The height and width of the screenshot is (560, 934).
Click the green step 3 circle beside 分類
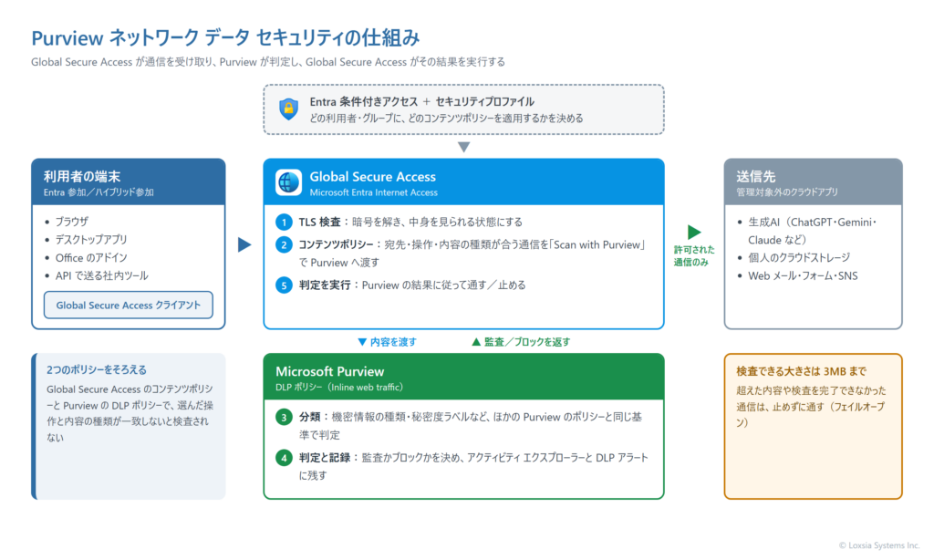point(285,417)
